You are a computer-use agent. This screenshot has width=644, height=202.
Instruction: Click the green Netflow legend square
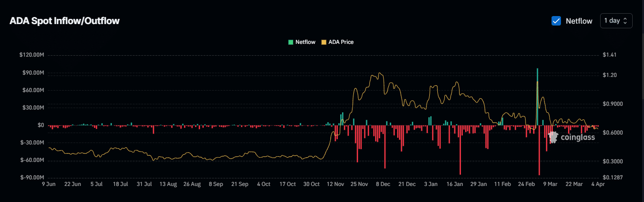coord(291,42)
